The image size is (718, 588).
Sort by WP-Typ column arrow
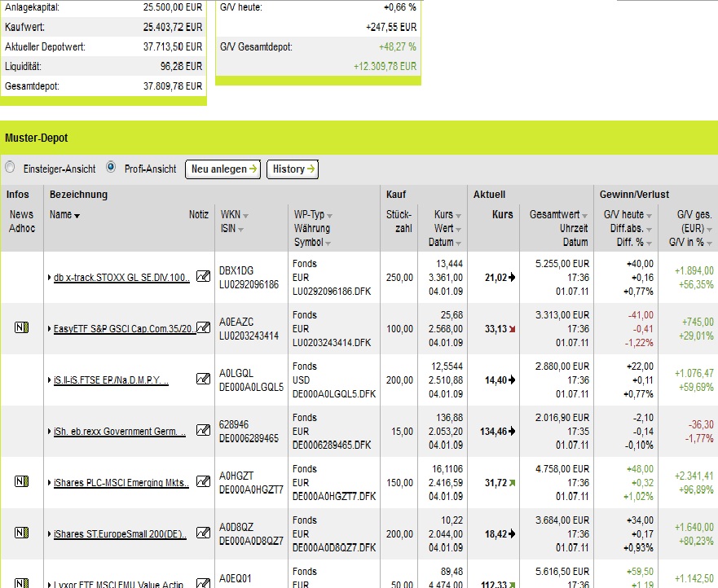[330, 216]
